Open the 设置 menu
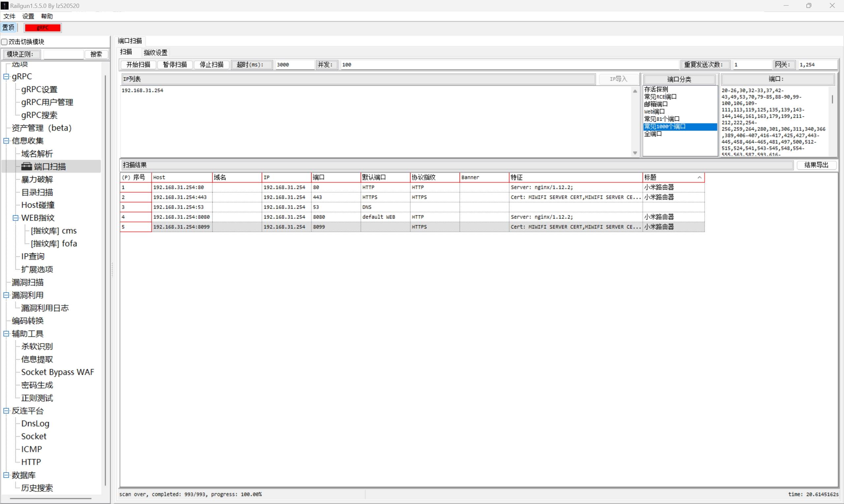Screen dimensions: 844x504 point(28,16)
